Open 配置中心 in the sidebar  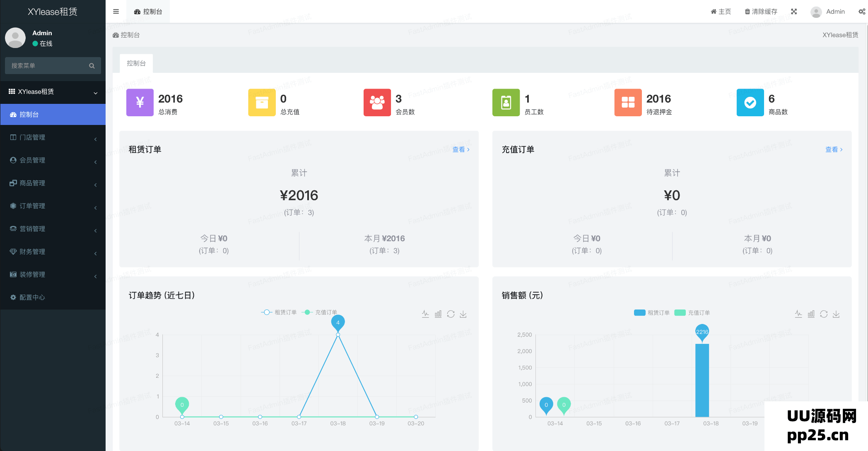coord(32,297)
